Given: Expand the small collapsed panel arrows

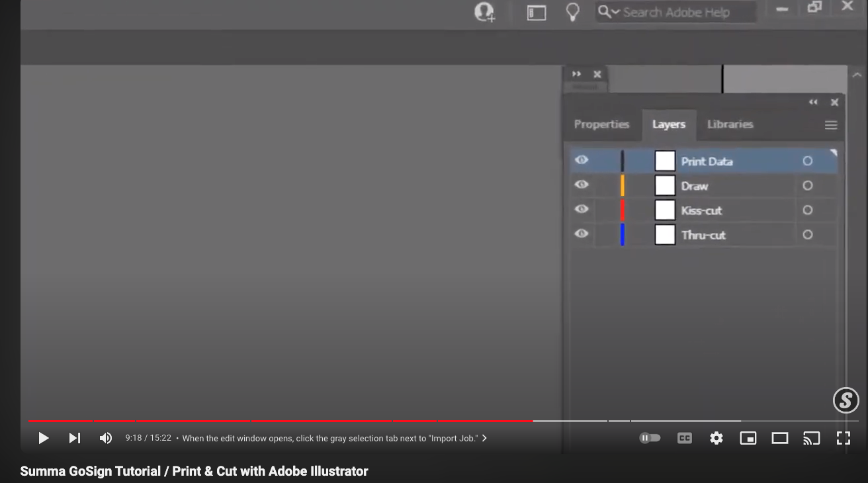Looking at the screenshot, I should 576,74.
